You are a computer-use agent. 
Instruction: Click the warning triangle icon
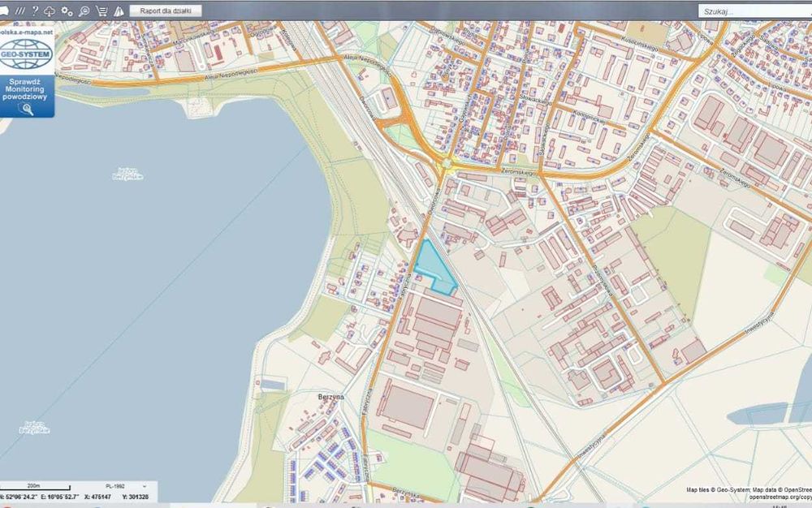[119, 11]
